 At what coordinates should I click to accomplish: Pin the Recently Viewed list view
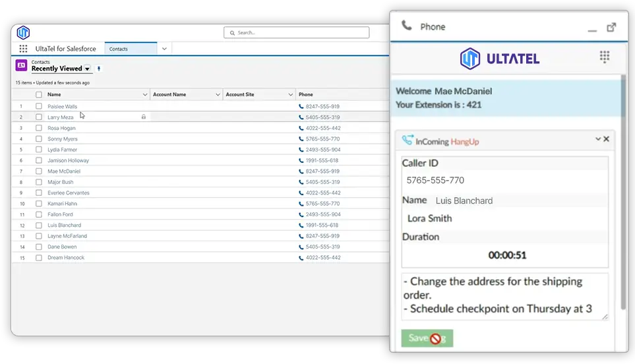pos(99,69)
